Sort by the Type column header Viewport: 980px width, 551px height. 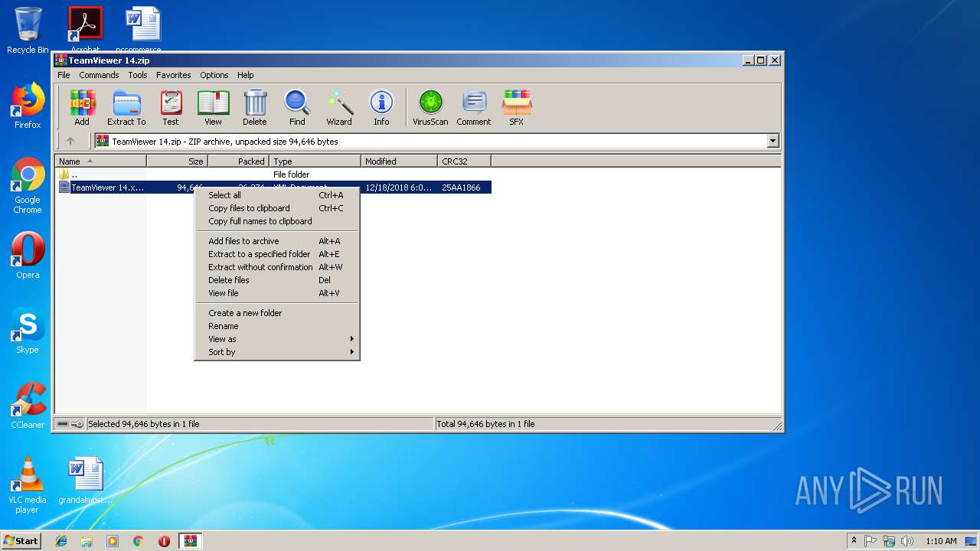(x=315, y=161)
